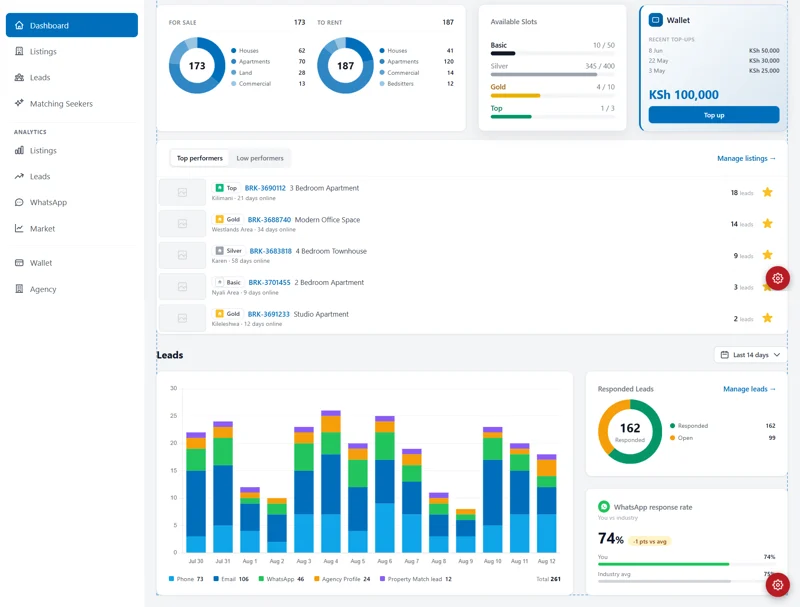
Task: Click star for 4 Bedroom Townhouse listing
Action: coord(767,255)
